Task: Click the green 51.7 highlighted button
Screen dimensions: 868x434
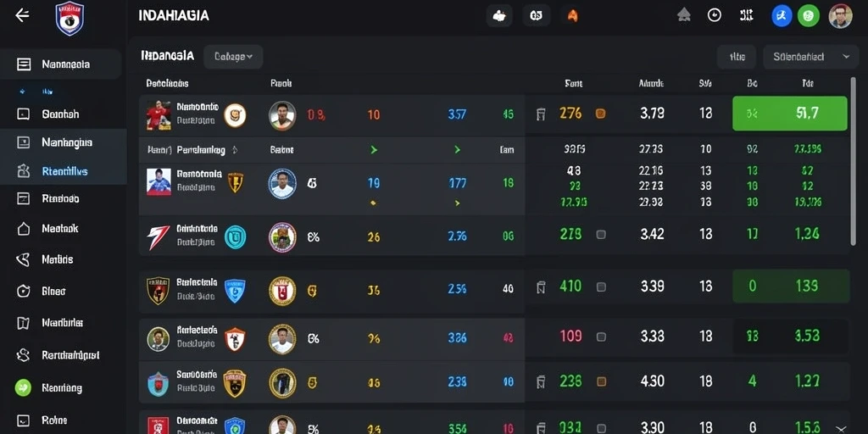Action: pos(789,114)
